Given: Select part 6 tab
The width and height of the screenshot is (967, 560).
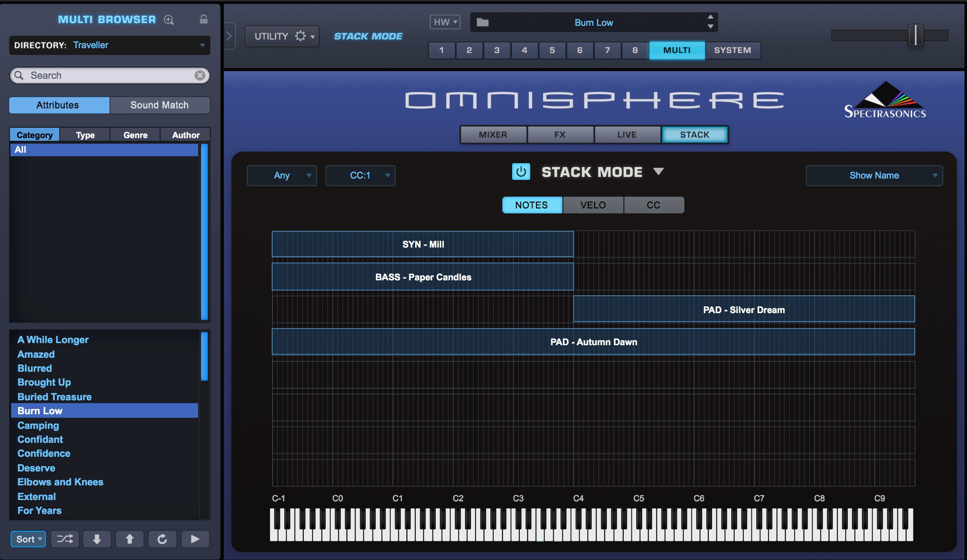Looking at the screenshot, I should click(580, 50).
